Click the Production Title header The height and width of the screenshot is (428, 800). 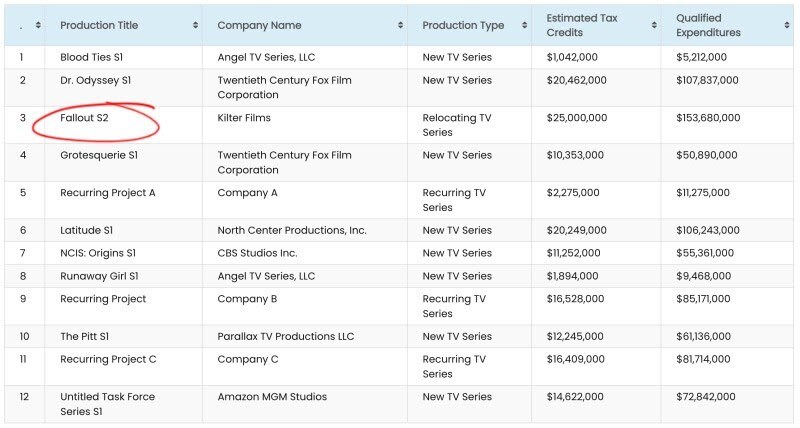tap(99, 25)
